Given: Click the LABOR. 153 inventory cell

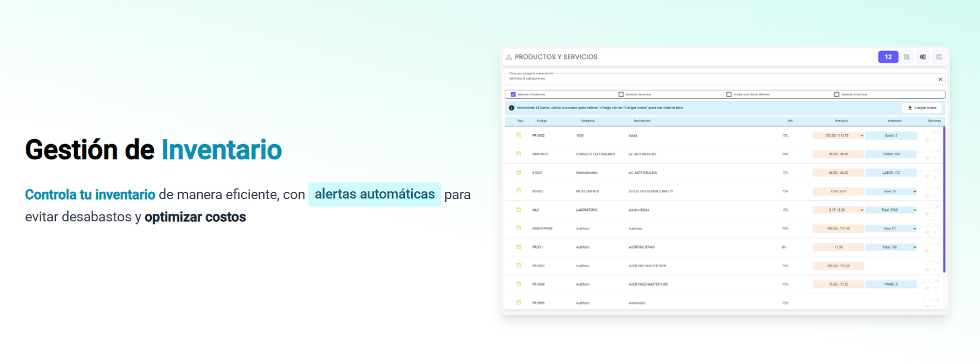Looking at the screenshot, I should tap(891, 173).
